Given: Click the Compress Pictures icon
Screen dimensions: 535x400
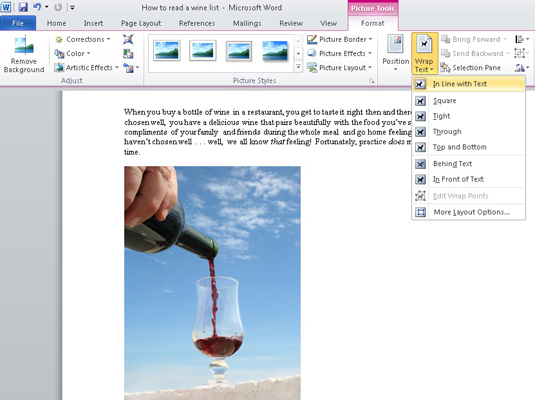Looking at the screenshot, I should click(x=128, y=39).
